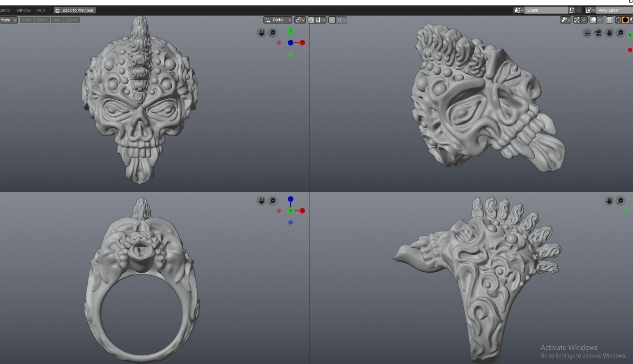Open the pivot point dropdown
633x364 pixels.
(300, 20)
